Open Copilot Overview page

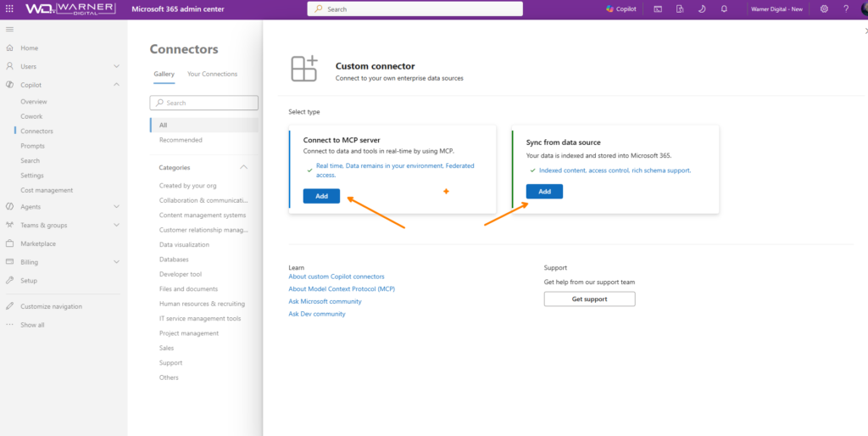(34, 102)
